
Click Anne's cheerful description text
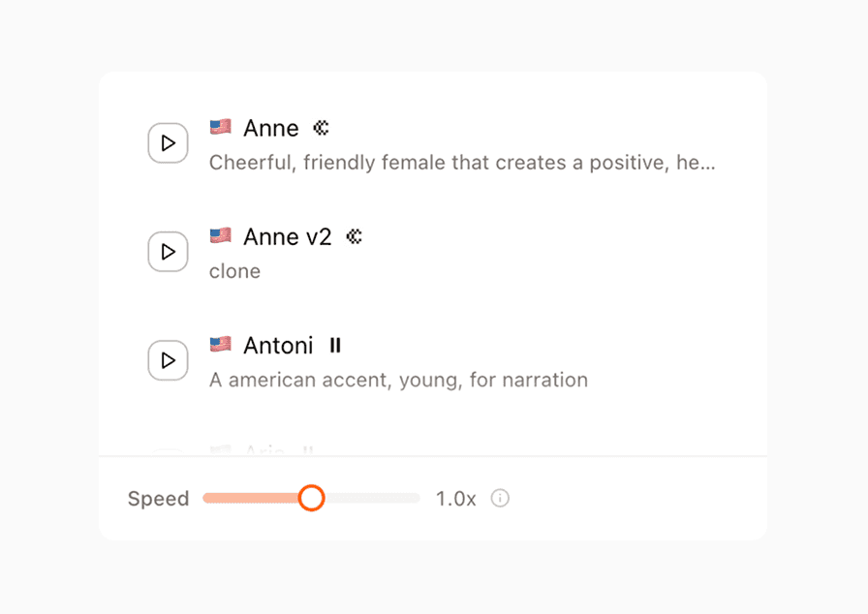click(462, 163)
